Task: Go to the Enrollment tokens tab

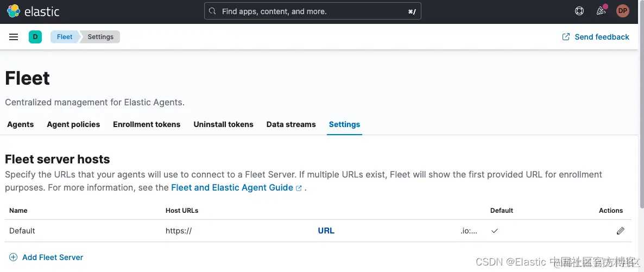Action: (x=147, y=124)
